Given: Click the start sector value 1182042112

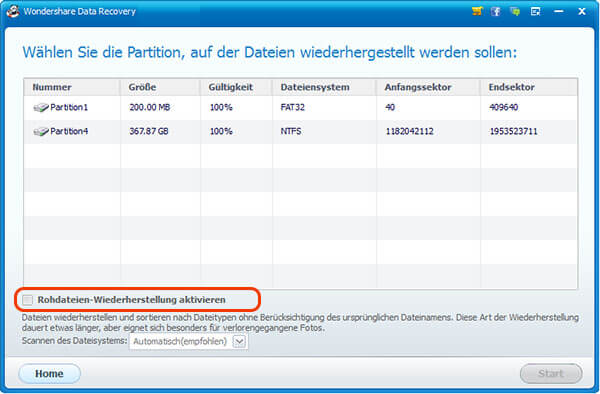Looking at the screenshot, I should tap(410, 132).
